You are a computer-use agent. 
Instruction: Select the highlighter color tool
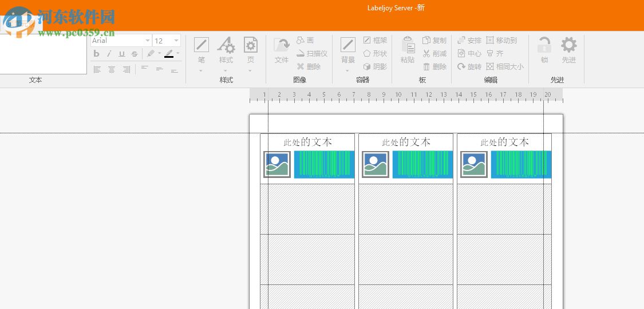tap(151, 54)
